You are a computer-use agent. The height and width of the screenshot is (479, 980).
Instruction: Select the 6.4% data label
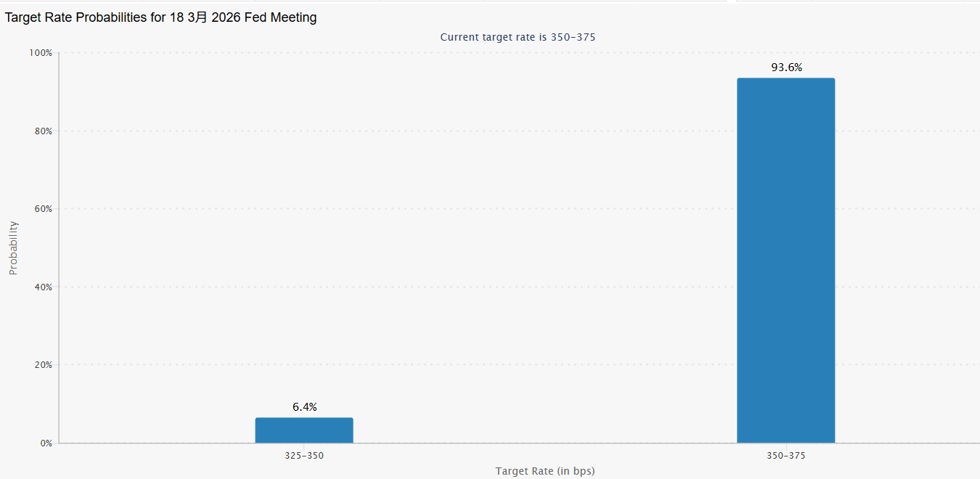[305, 407]
